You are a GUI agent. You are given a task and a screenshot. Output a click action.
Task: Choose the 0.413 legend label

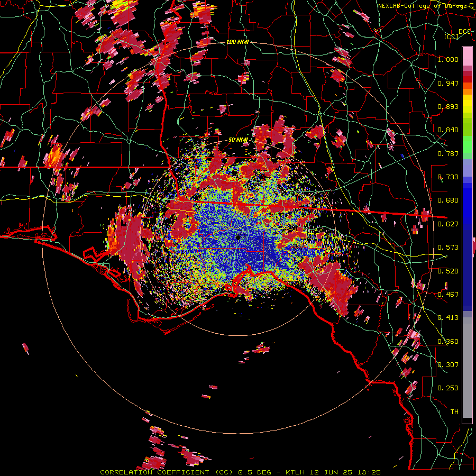pos(448,318)
